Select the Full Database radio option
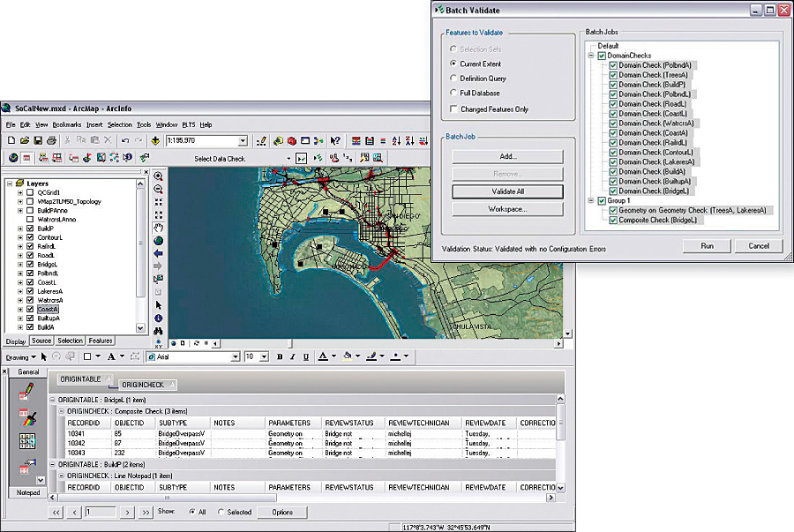 pyautogui.click(x=453, y=93)
